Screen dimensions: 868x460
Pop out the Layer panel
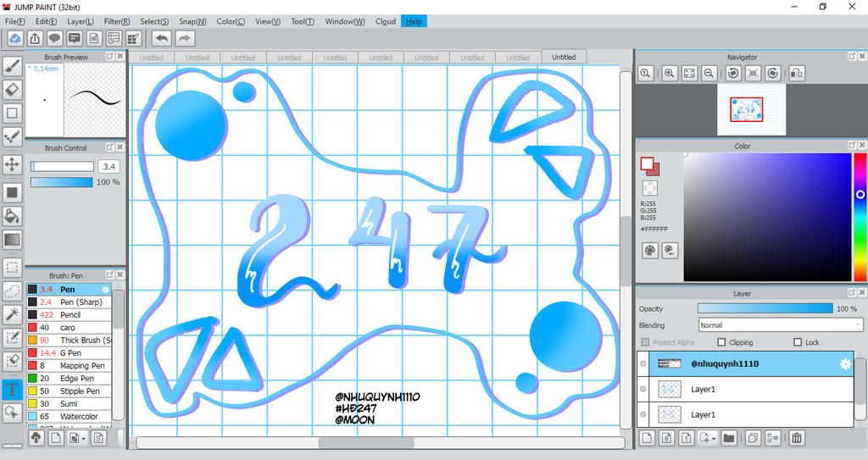(x=852, y=293)
